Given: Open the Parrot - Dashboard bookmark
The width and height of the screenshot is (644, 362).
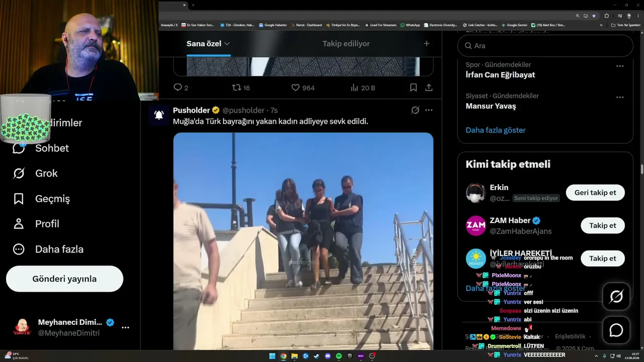Looking at the screenshot, I should click(x=306, y=25).
